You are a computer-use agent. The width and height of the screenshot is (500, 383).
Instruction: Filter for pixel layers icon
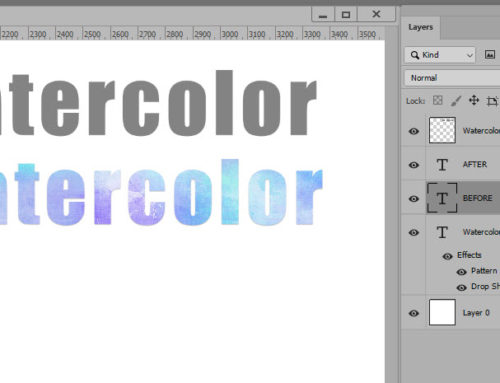(489, 55)
